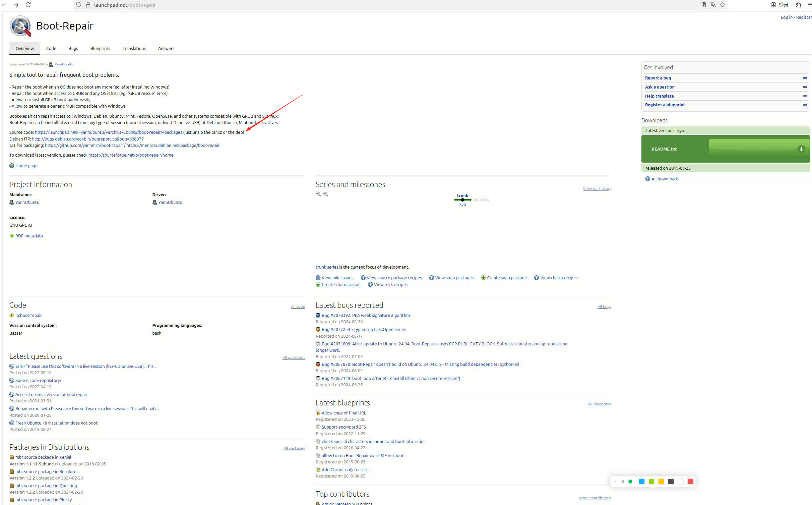Select the smallest pen size dot
The width and height of the screenshot is (812, 505).
[616, 482]
